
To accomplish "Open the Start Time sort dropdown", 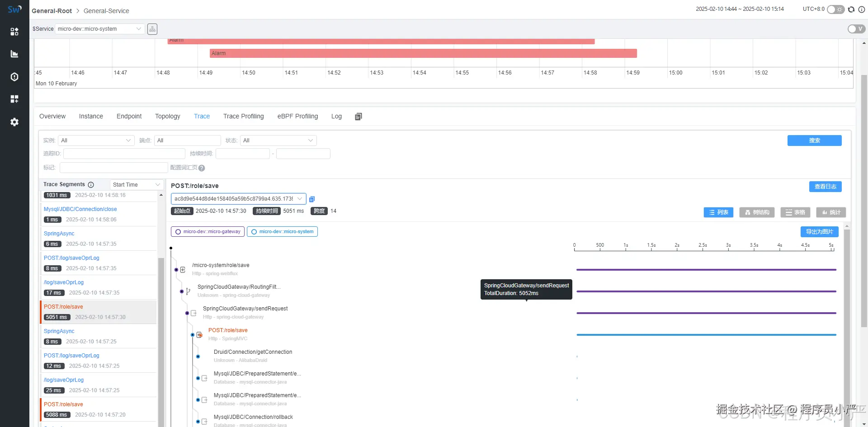I will tap(137, 185).
